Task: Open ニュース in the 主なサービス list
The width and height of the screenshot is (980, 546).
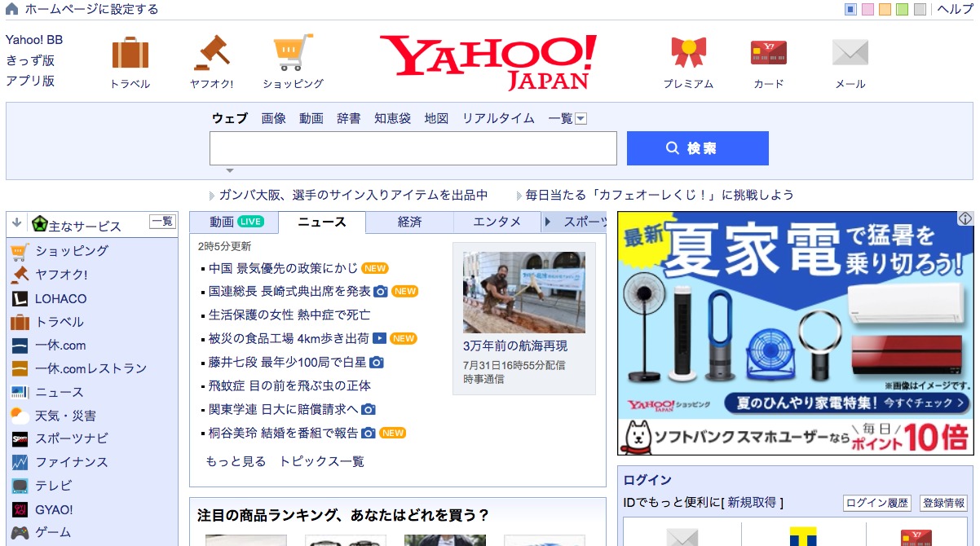Action: pyautogui.click(x=60, y=392)
